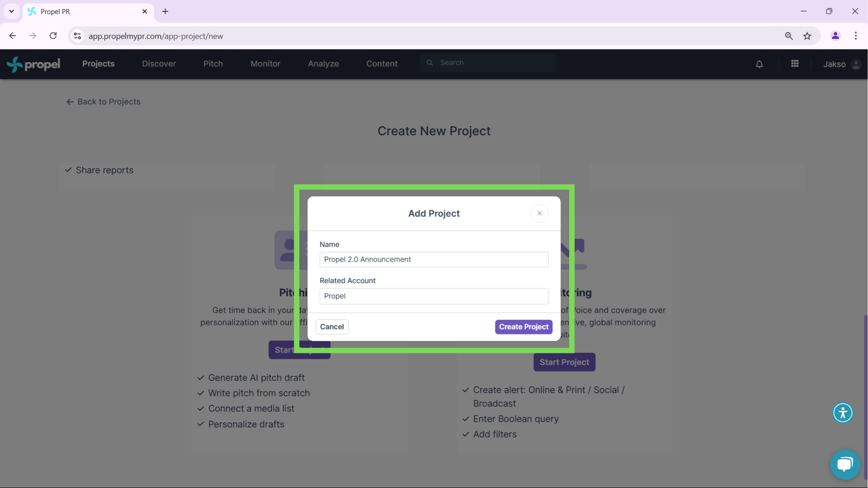Open the Pitch section
The height and width of the screenshot is (488, 868).
click(213, 64)
